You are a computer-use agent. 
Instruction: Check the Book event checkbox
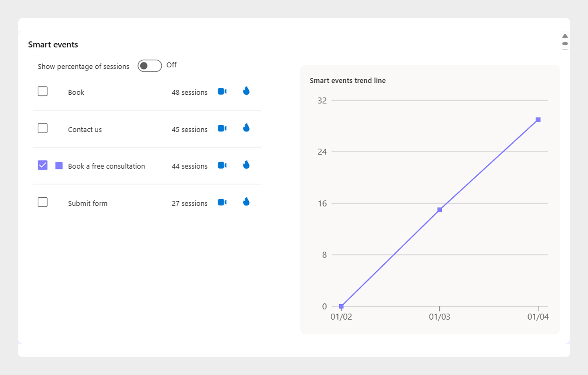43,91
